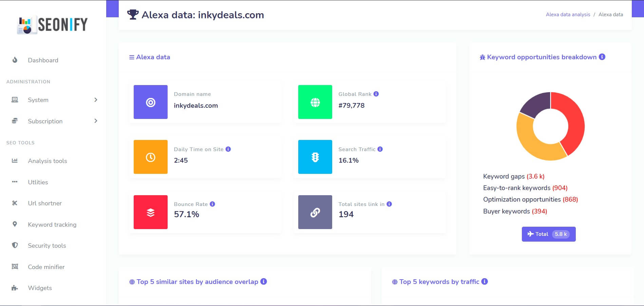644x306 pixels.
Task: Click the info icon beside Daily Time on Site
Action: [x=228, y=149]
